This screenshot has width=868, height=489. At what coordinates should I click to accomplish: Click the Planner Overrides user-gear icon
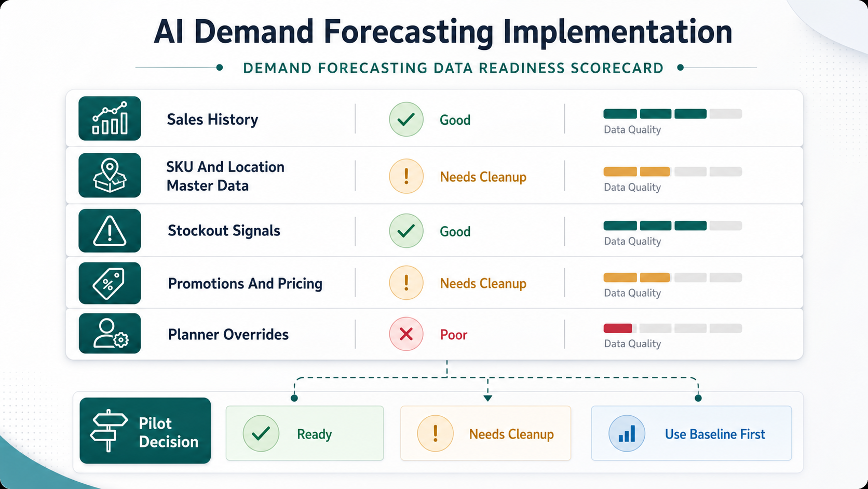pyautogui.click(x=110, y=334)
